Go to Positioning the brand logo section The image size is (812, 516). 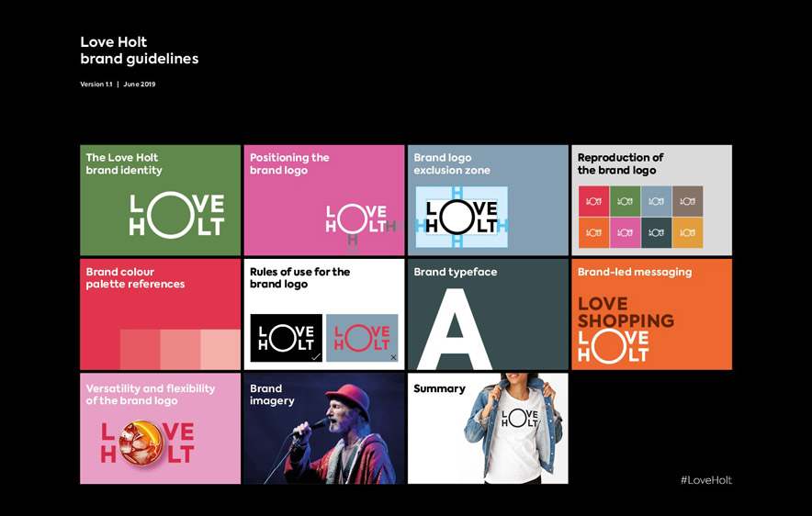323,200
